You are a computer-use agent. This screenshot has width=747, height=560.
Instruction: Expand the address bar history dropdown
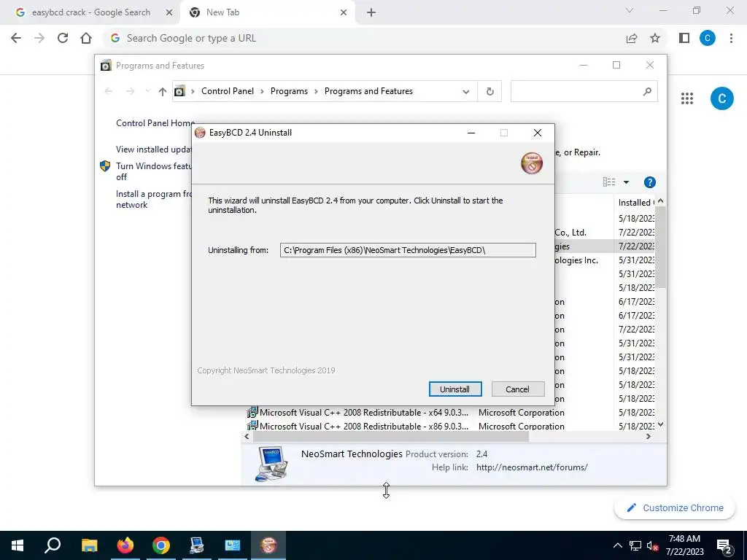[x=466, y=91]
